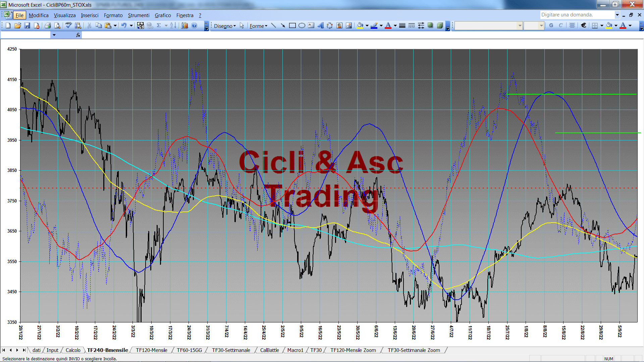The height and width of the screenshot is (362, 644).
Task: Save the workbook with the floppy icon
Action: click(27, 25)
